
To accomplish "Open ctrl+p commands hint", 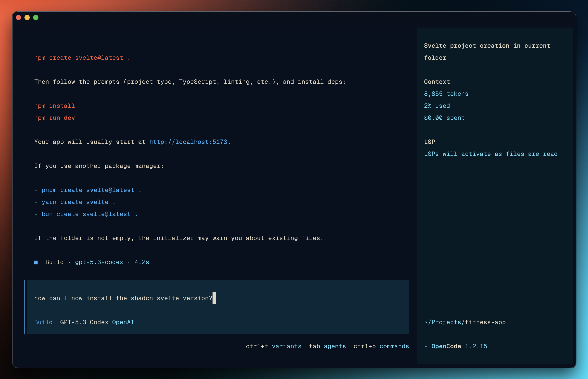I will (x=381, y=346).
